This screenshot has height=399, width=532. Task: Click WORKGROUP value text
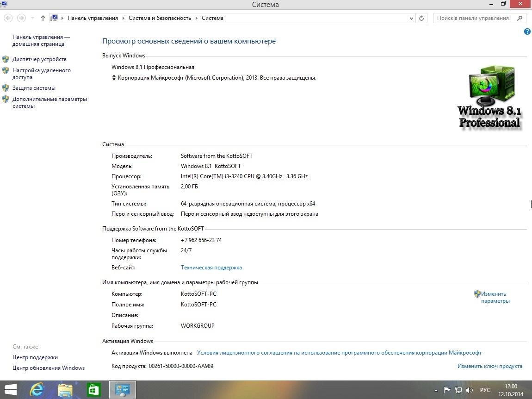pyautogui.click(x=198, y=326)
